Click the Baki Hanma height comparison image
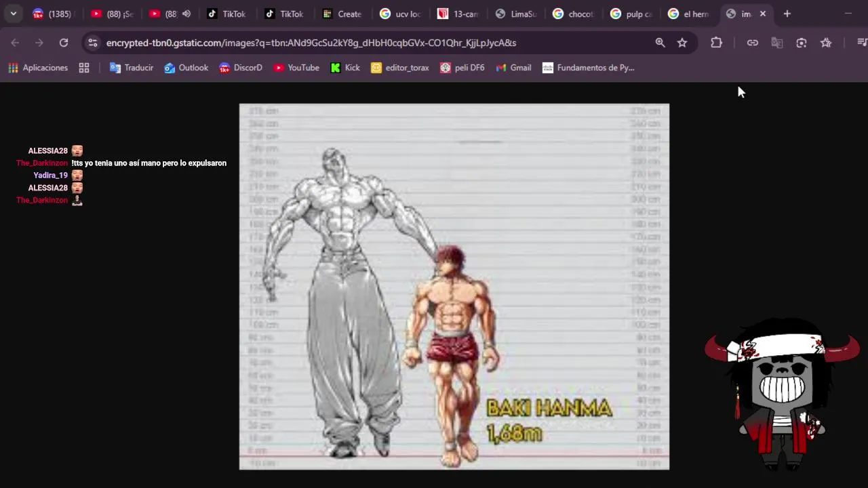 tap(454, 287)
